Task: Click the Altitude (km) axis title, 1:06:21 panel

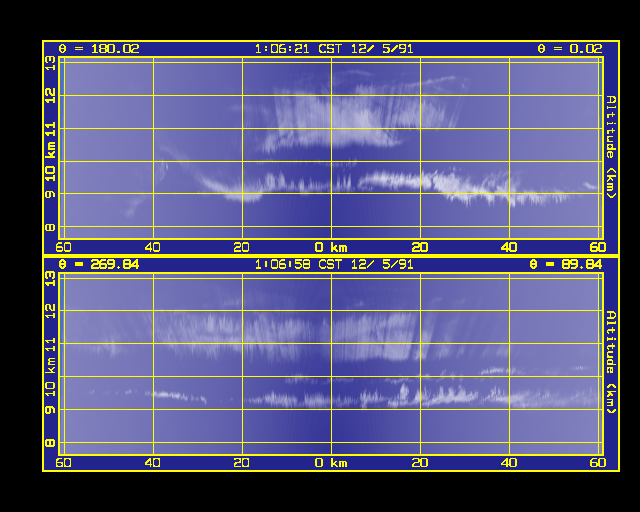Action: pyautogui.click(x=611, y=147)
